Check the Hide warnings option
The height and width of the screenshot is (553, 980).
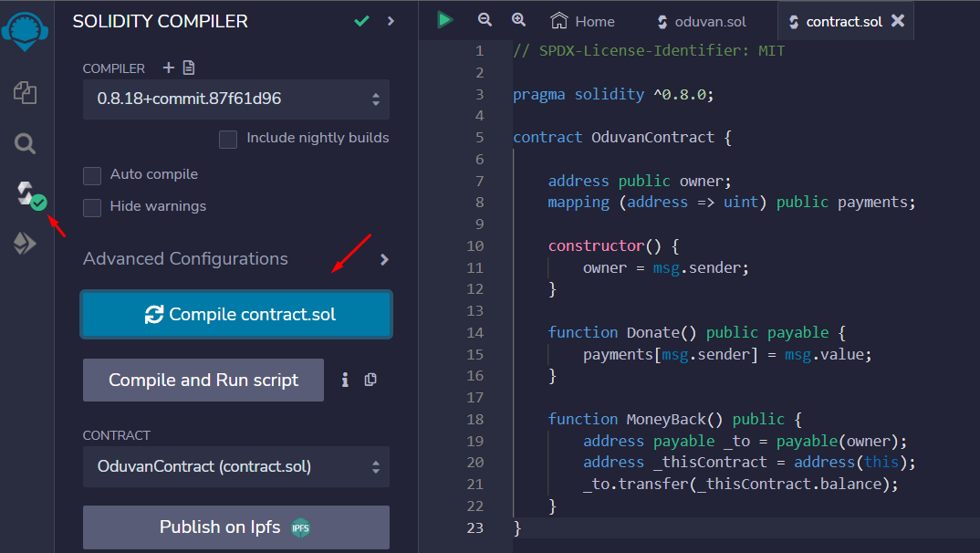92,207
